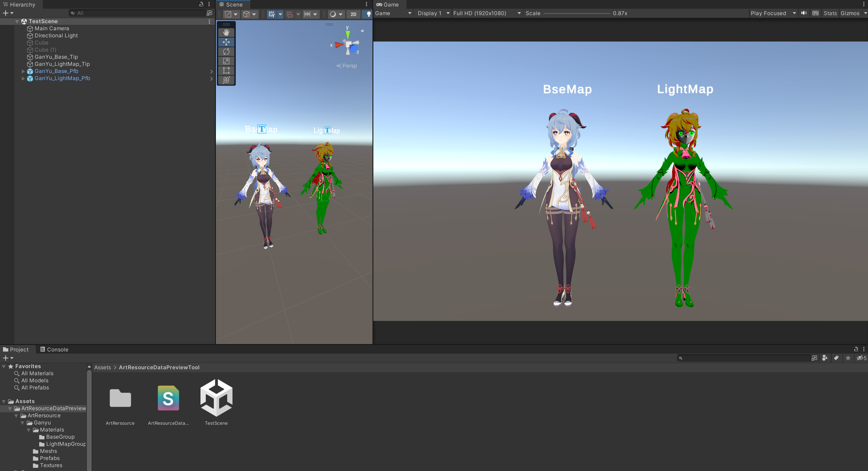This screenshot has height=471, width=868.
Task: Adjust the Game view Scale slider
Action: [576, 13]
